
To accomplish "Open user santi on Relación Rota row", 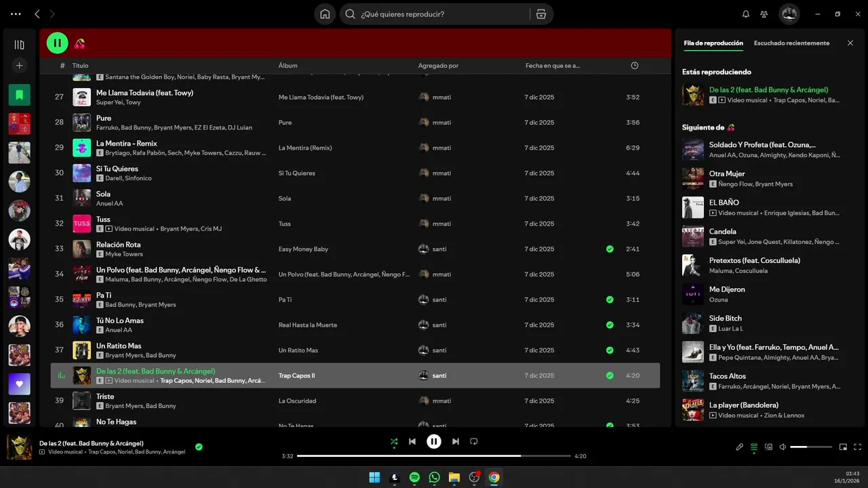I will point(439,249).
